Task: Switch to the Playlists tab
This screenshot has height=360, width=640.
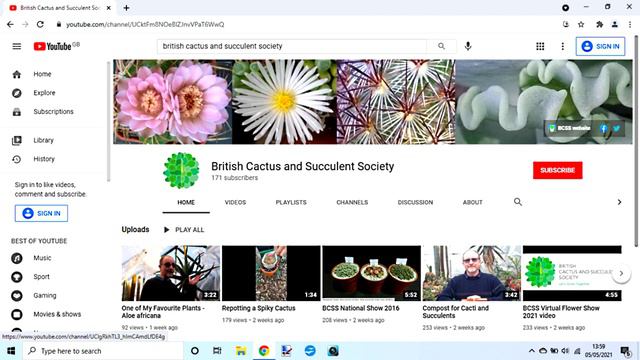Action: [291, 202]
